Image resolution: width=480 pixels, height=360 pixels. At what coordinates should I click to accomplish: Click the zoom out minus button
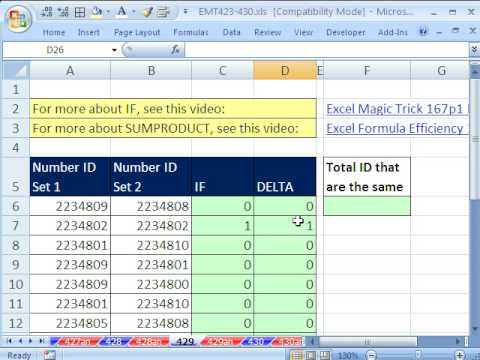pos(371,355)
